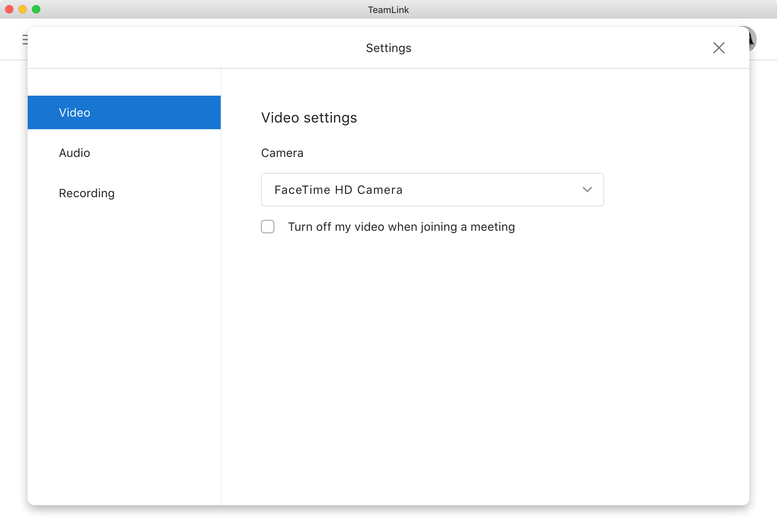The width and height of the screenshot is (777, 532).
Task: Click the "Video settings" heading
Action: point(309,118)
